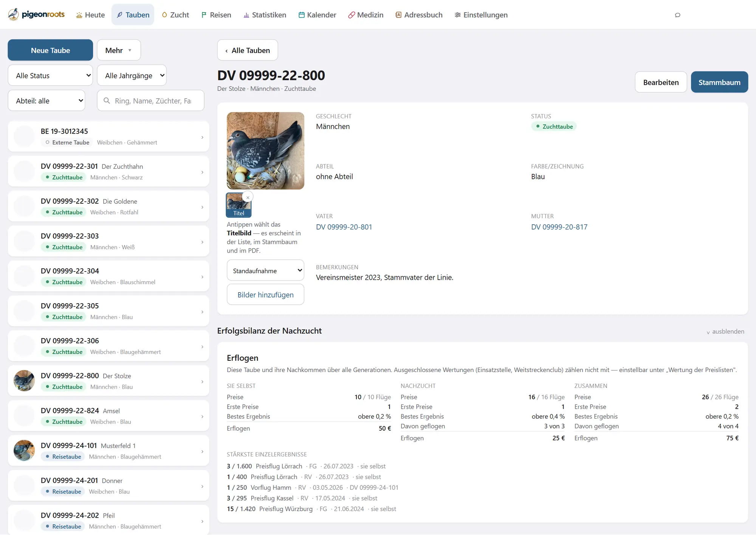The image size is (756, 535).
Task: Select DV 09999-22-305 list entry
Action: [108, 311]
